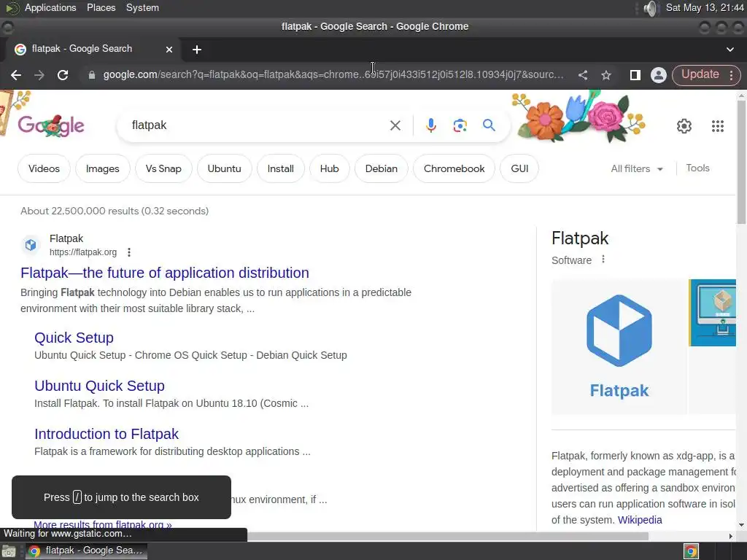Select the GUI filter chip
Screen dimensions: 747x560
click(519, 168)
